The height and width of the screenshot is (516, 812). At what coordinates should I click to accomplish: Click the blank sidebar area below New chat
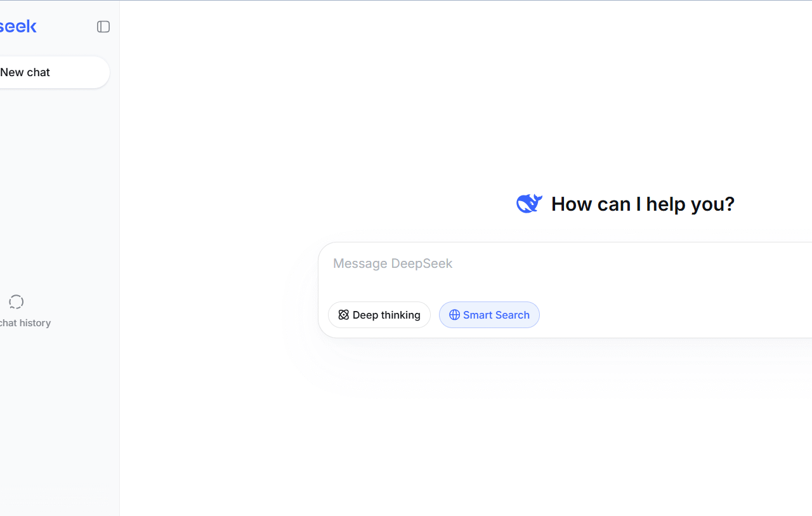tap(57, 178)
